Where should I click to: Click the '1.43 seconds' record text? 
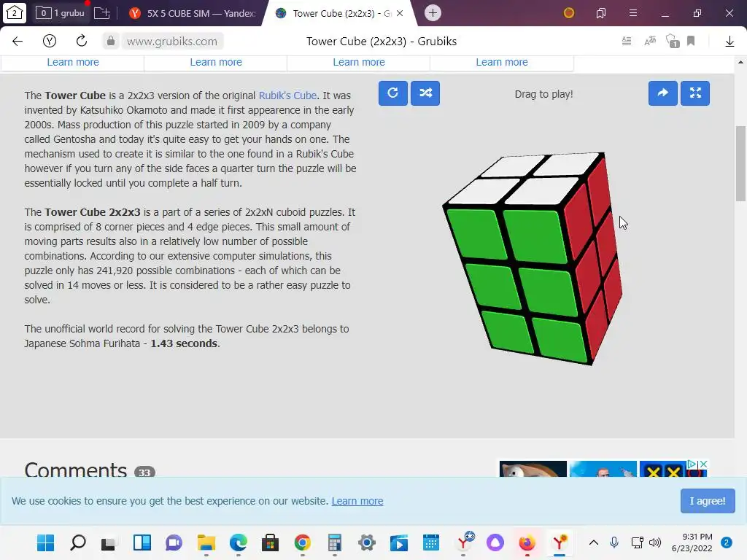point(184,343)
